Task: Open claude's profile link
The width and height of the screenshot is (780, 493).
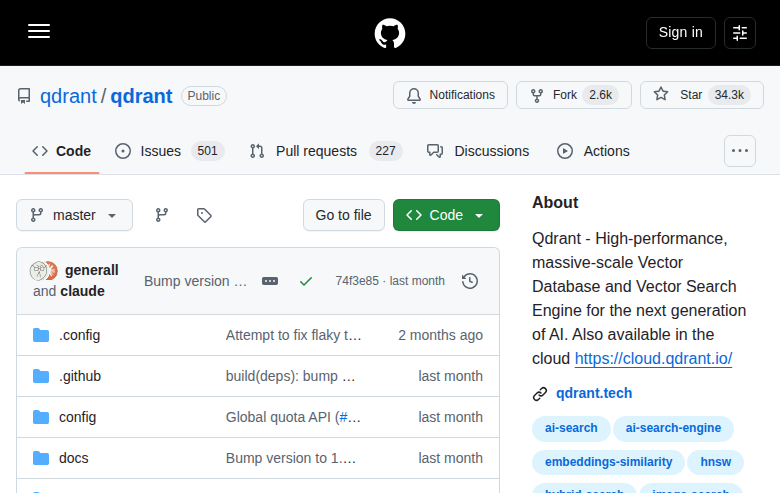Action: pos(82,291)
